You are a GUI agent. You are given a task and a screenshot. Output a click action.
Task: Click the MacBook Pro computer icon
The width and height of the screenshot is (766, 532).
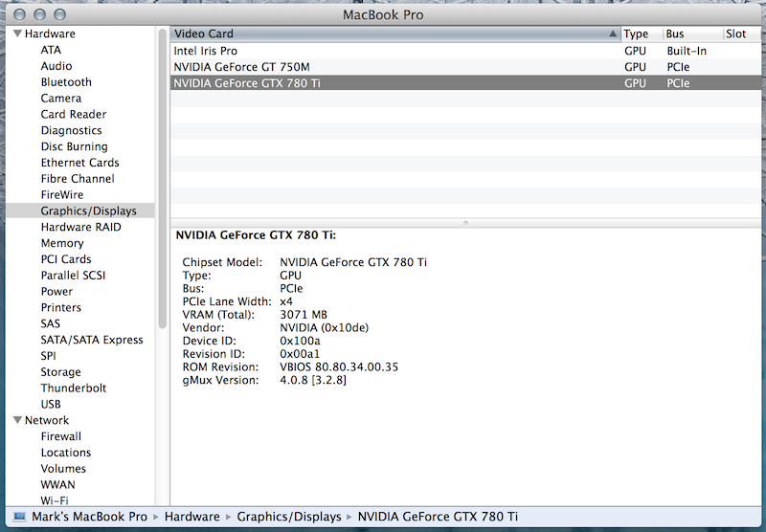(20, 517)
